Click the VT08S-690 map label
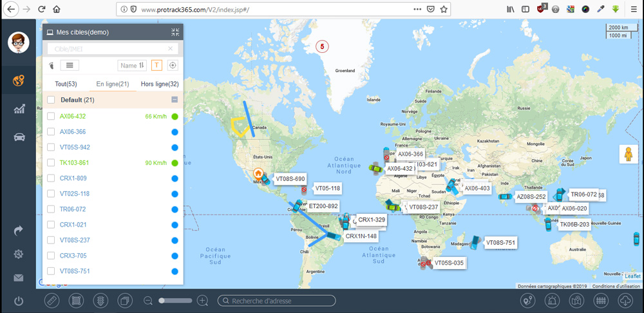 pyautogui.click(x=290, y=178)
